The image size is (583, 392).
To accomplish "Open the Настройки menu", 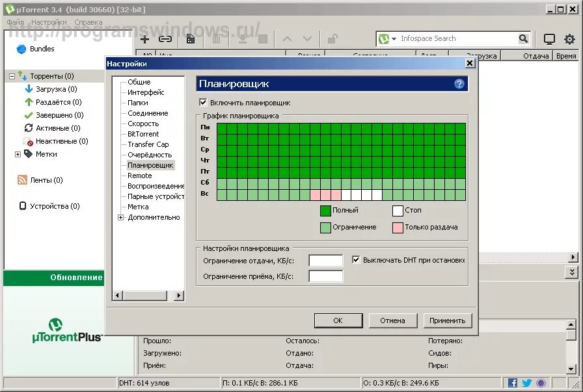I will coord(49,22).
